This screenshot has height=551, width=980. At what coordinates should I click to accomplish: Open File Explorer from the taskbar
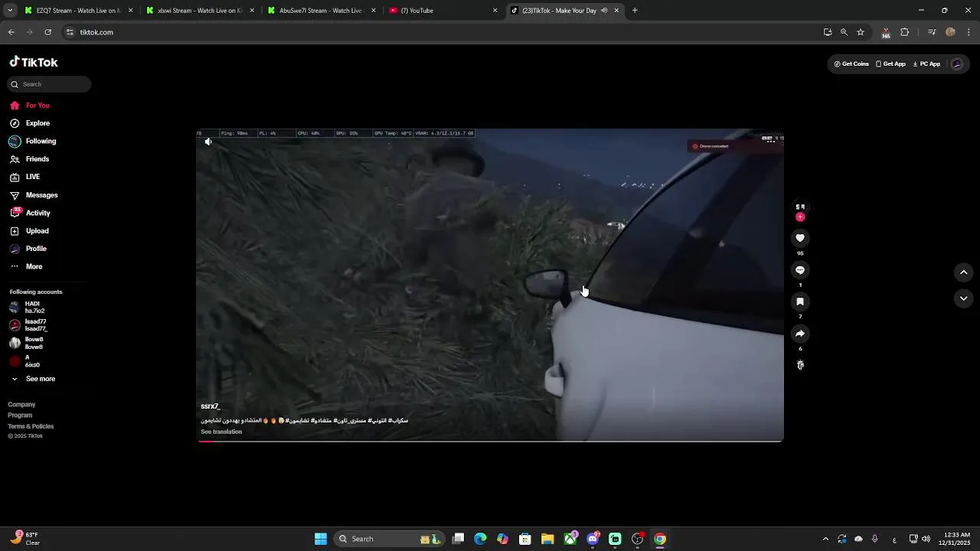point(547,539)
